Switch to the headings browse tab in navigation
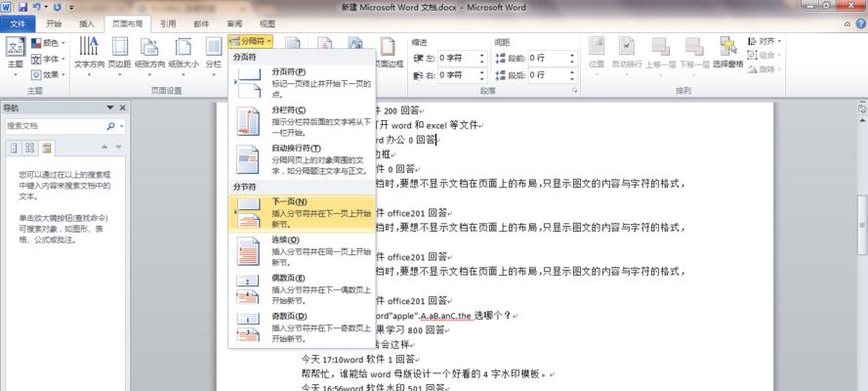Viewport: 868px width, 391px height. (14, 148)
